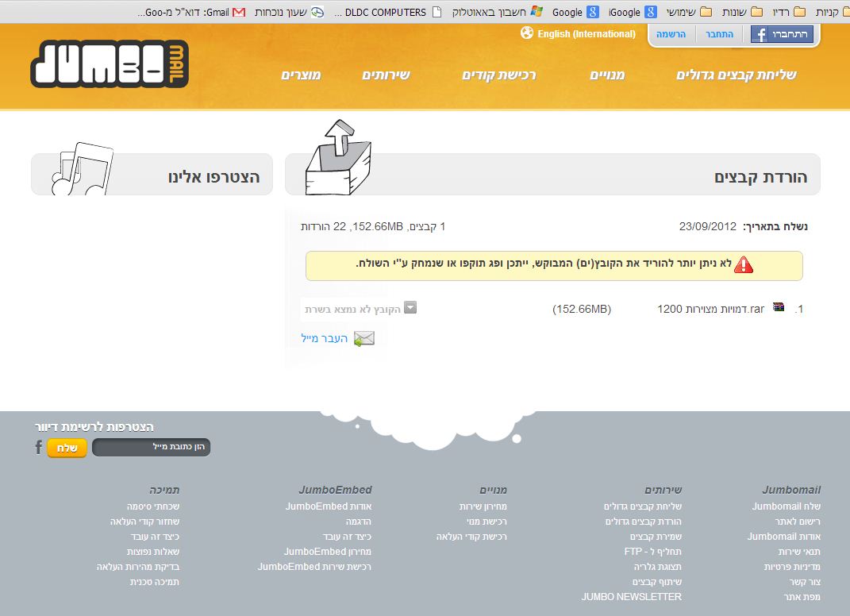Open footer link רכישת מנוי
This screenshot has width=850, height=616.
pos(487,521)
